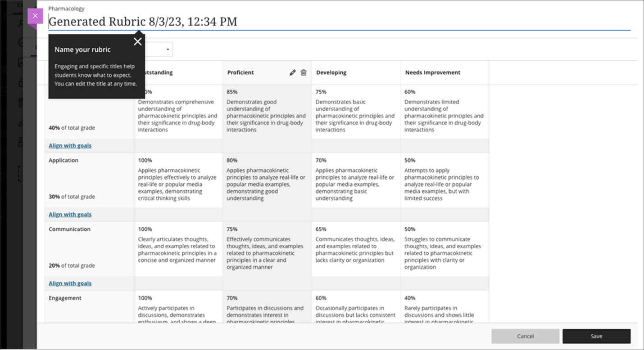Open 'Align with goals' below the 40% criterion

tap(70, 146)
